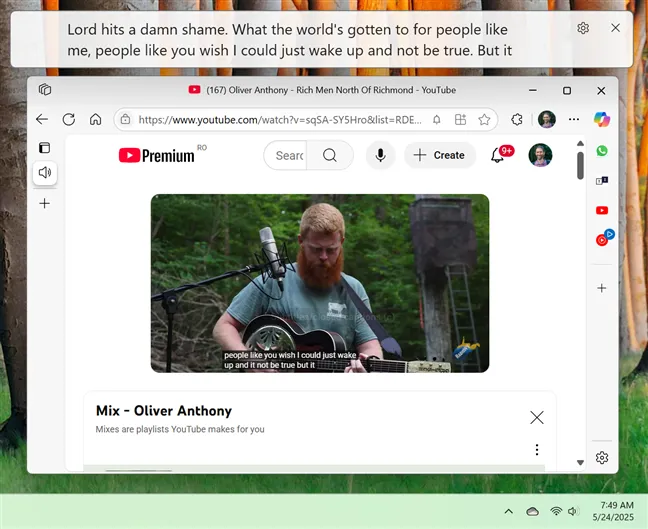The height and width of the screenshot is (529, 648).
Task: Minimize the Edge browser window
Action: tap(533, 90)
